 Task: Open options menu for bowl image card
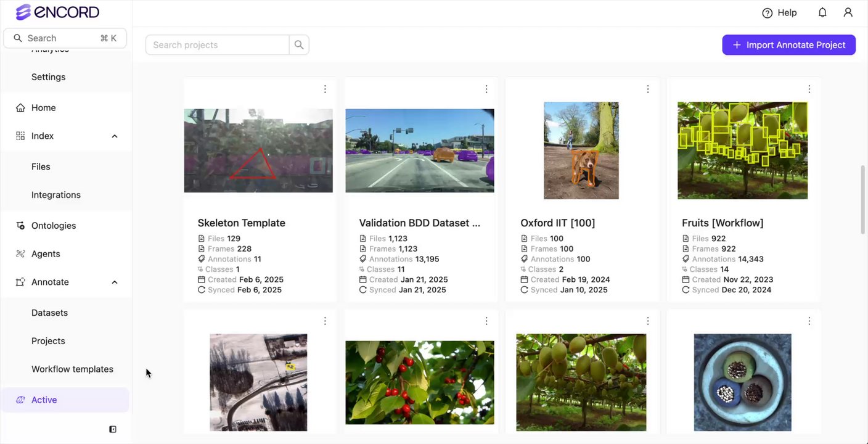[x=809, y=321]
